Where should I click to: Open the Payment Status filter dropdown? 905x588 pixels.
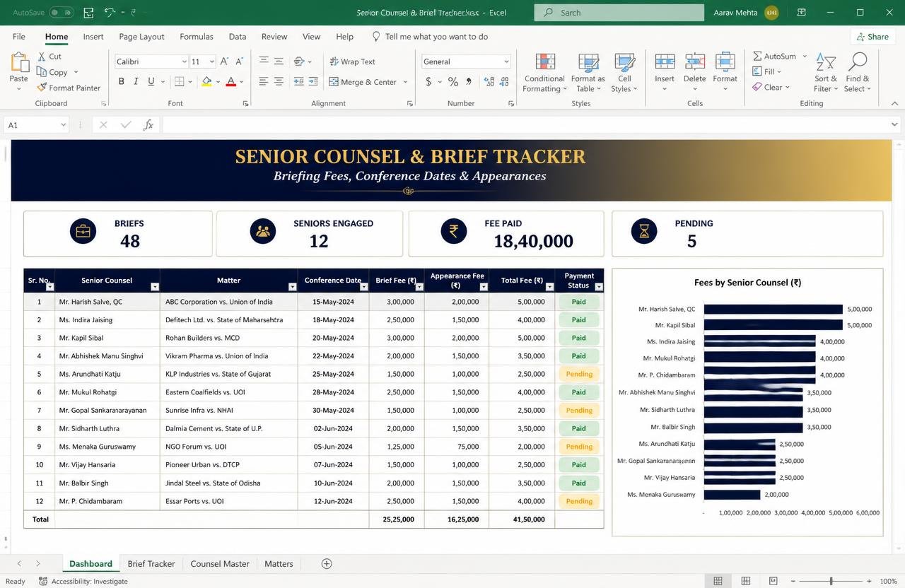(599, 287)
